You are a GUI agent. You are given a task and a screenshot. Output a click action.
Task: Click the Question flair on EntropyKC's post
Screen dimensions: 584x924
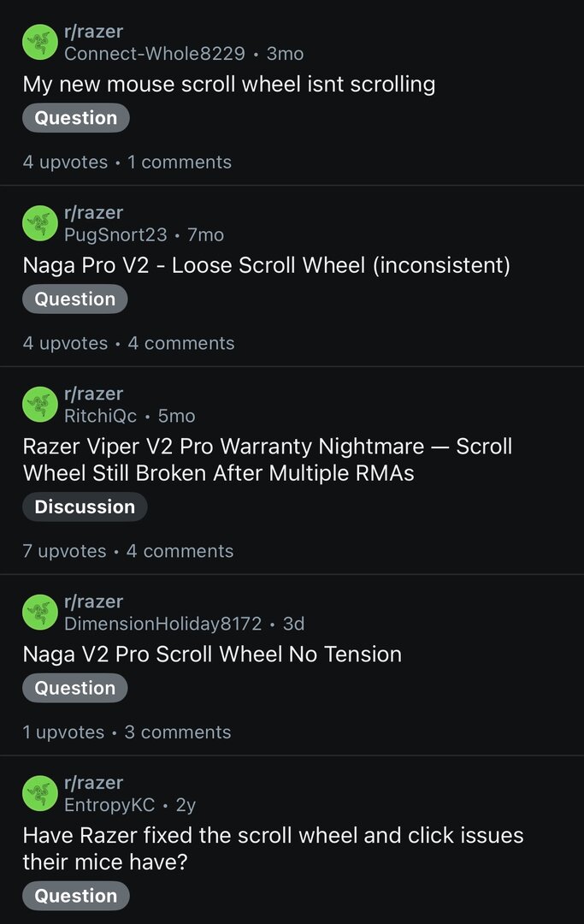[75, 896]
